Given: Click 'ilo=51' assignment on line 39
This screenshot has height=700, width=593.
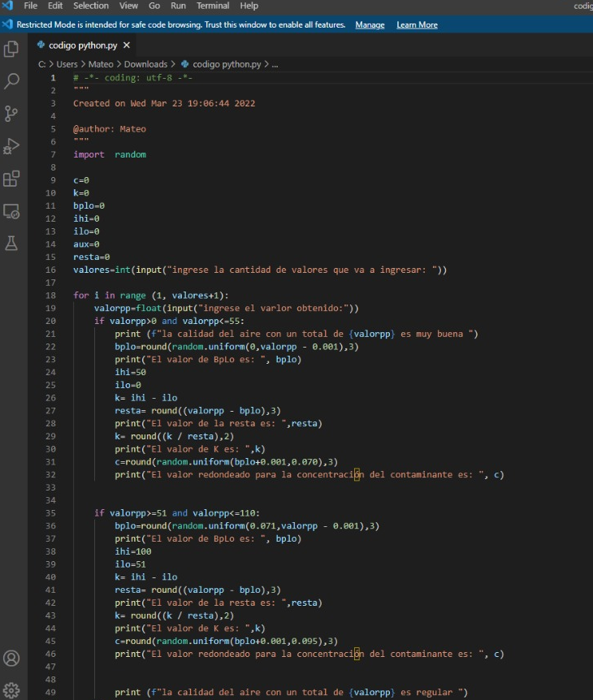Looking at the screenshot, I should 131,564.
